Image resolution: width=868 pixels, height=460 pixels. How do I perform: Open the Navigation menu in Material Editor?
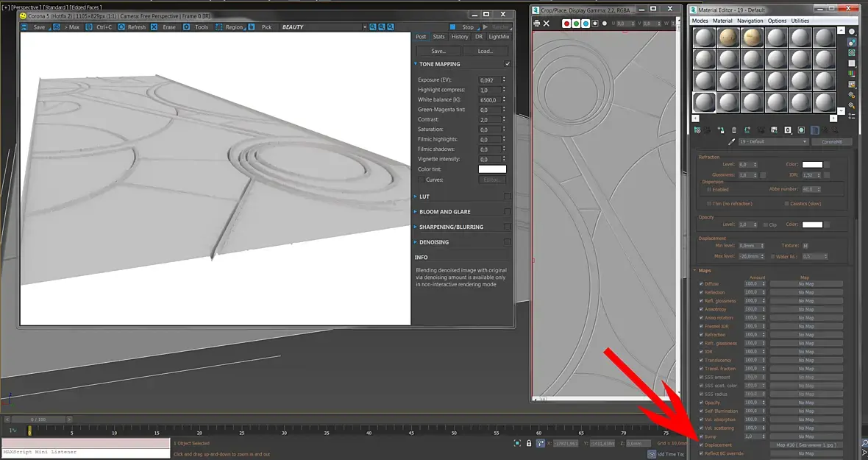[750, 21]
